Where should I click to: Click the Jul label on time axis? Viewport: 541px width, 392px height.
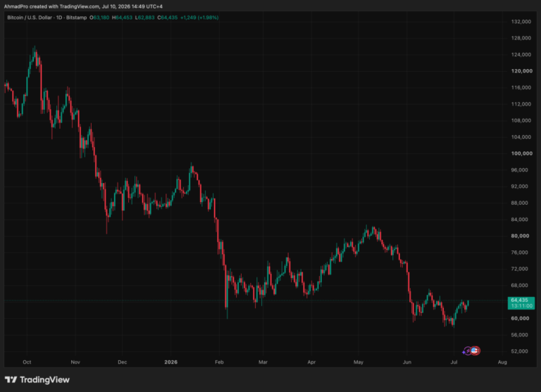(x=454, y=362)
